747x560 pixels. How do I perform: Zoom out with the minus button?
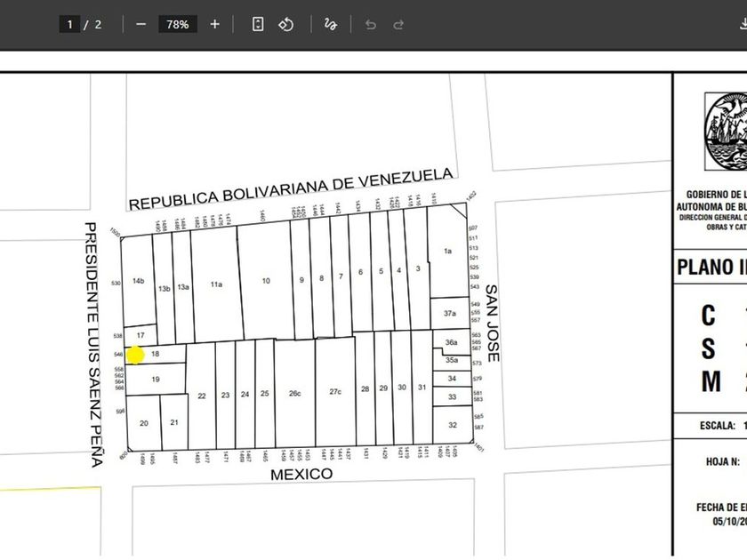[141, 24]
